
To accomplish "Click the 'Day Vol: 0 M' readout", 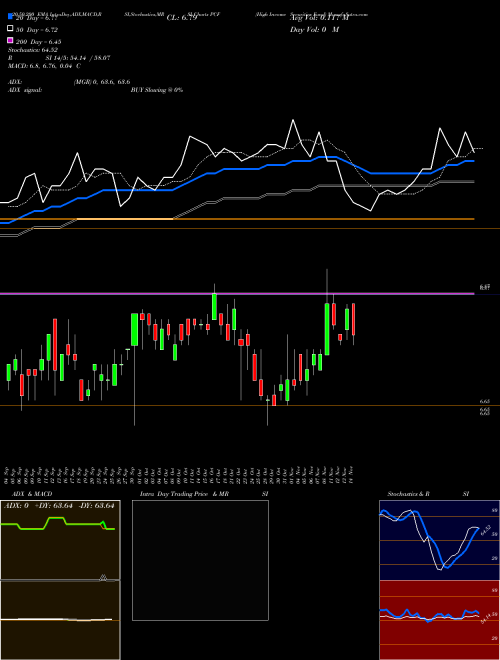I will click(314, 29).
